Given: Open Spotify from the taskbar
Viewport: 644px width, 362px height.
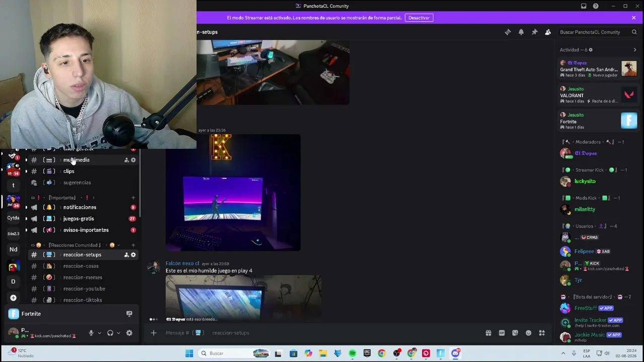Looking at the screenshot, I should click(x=352, y=353).
